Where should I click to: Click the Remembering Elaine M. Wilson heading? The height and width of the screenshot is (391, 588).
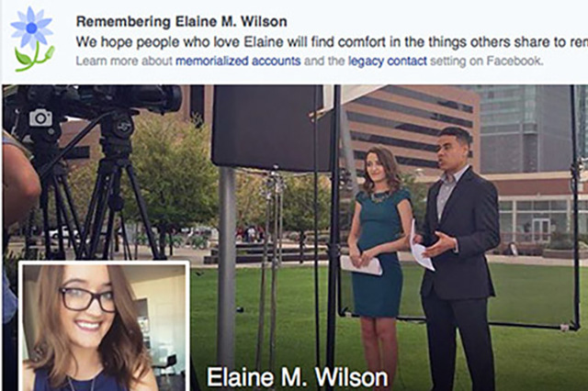[182, 22]
